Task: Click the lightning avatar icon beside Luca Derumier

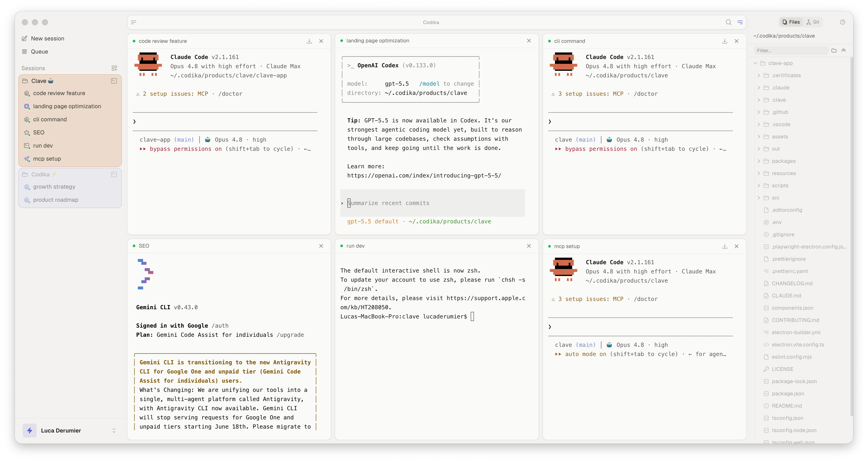Action: pyautogui.click(x=30, y=430)
